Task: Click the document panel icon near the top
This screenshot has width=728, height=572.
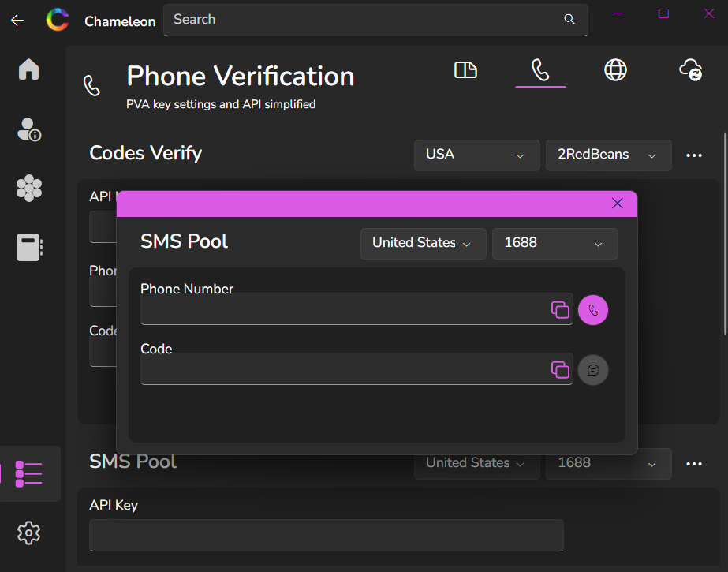Action: pyautogui.click(x=465, y=70)
